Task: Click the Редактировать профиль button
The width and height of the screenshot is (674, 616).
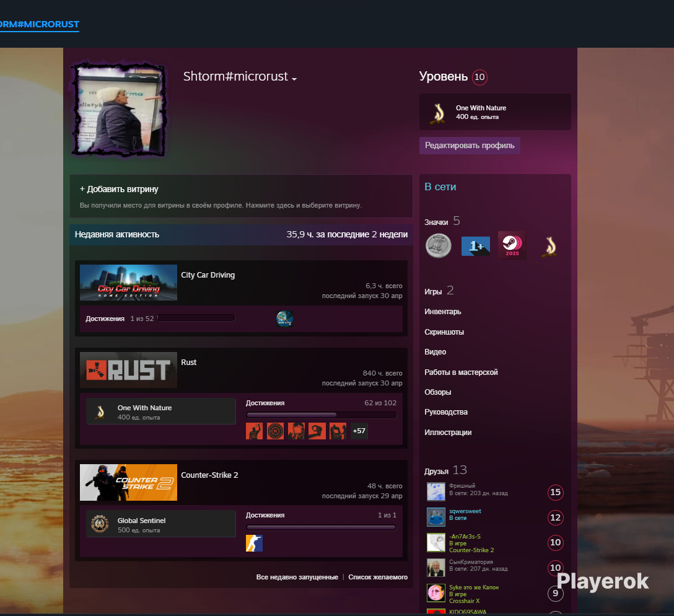Action: (470, 145)
